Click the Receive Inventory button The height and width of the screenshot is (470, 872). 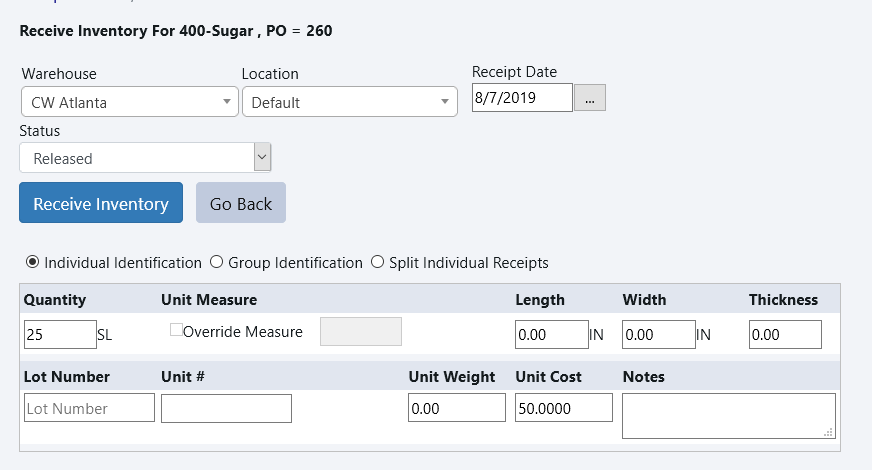click(101, 203)
